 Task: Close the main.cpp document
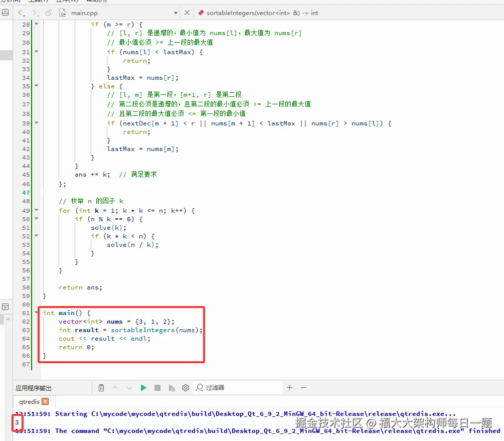(187, 13)
